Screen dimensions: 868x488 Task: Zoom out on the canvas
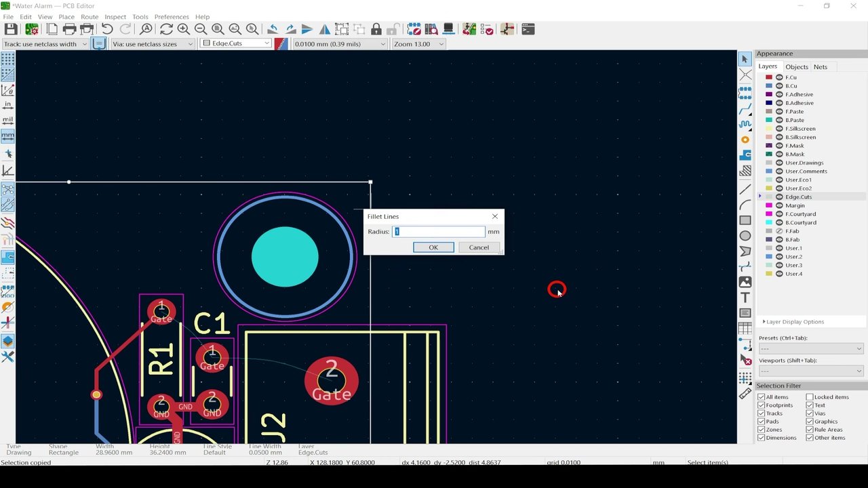tap(200, 29)
